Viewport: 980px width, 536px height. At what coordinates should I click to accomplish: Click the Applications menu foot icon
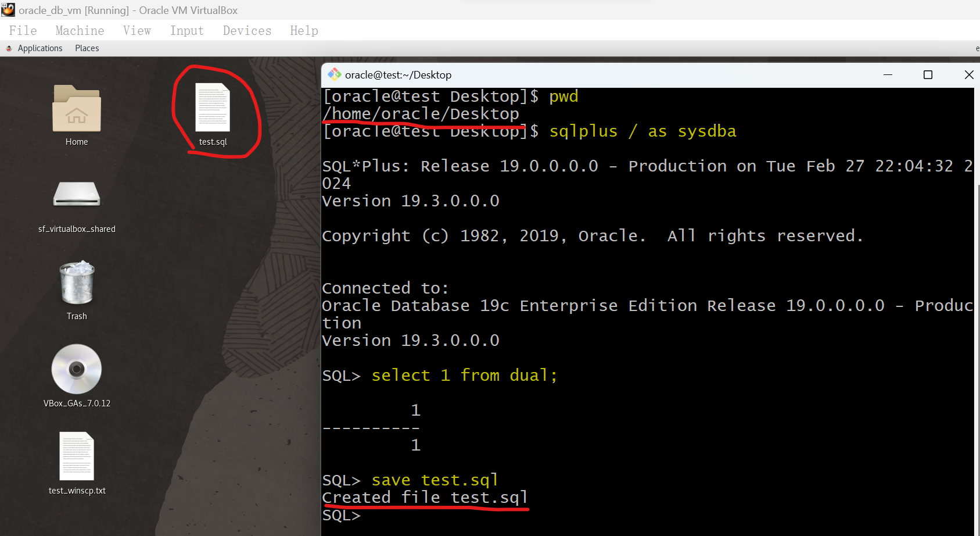9,48
